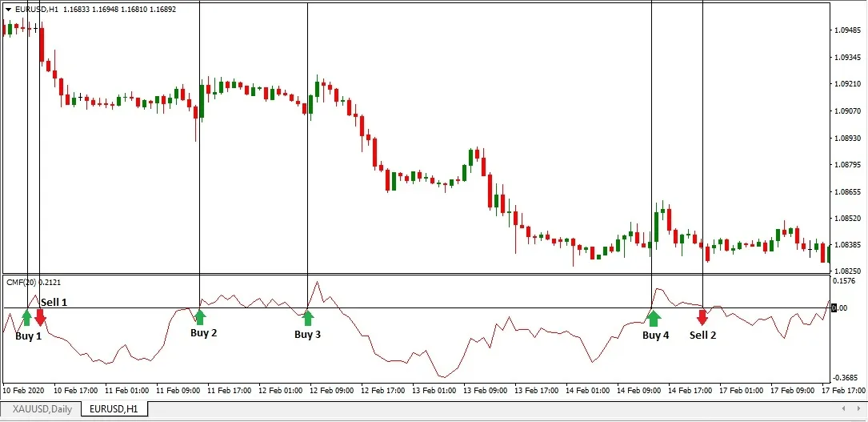Click the 14 Feb 01:00 time label
Image resolution: width=868 pixels, height=422 pixels.
tap(589, 391)
